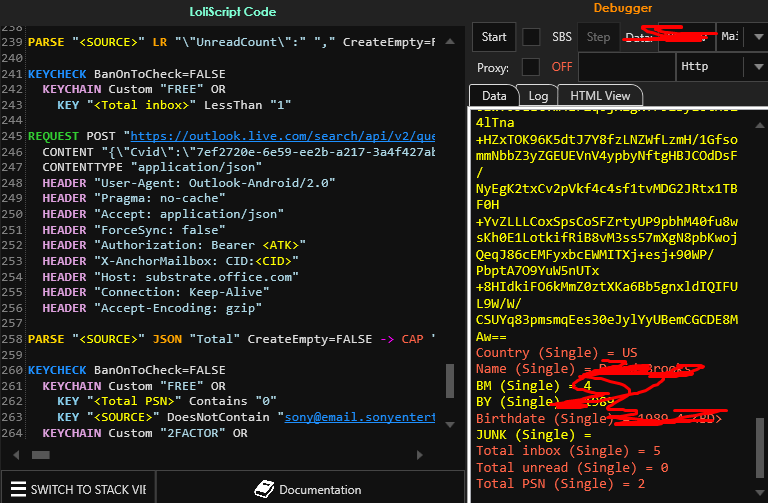The image size is (768, 503).
Task: Click the horizontal scrollbar thumb
Action: [41, 455]
